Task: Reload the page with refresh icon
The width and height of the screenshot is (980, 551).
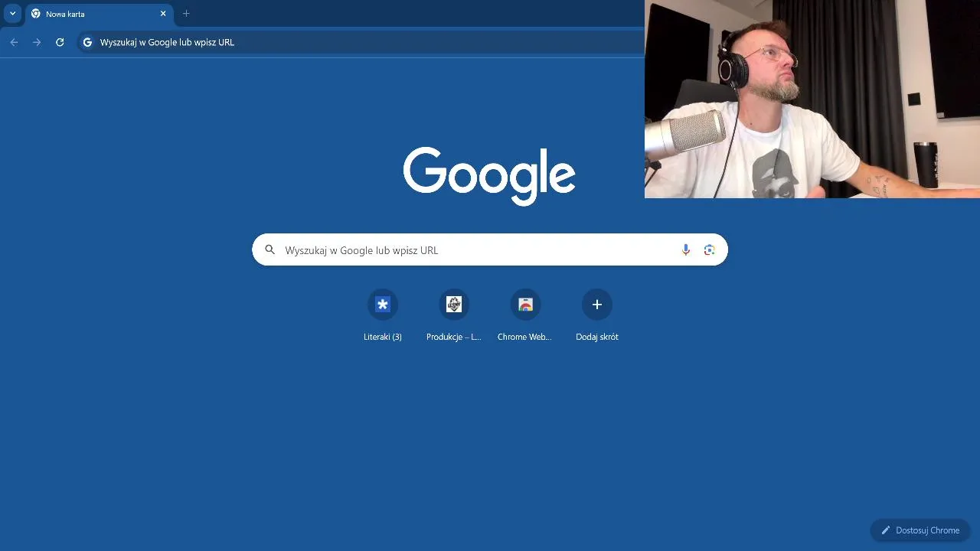Action: (60, 42)
